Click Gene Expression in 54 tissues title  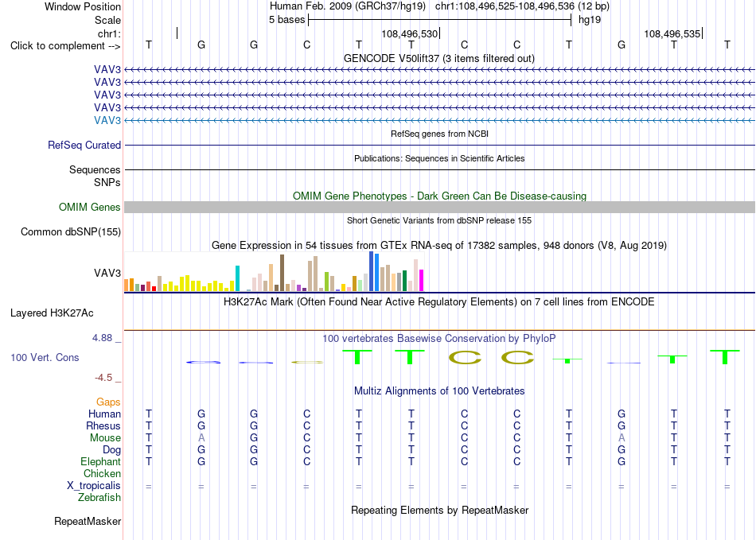click(x=439, y=245)
